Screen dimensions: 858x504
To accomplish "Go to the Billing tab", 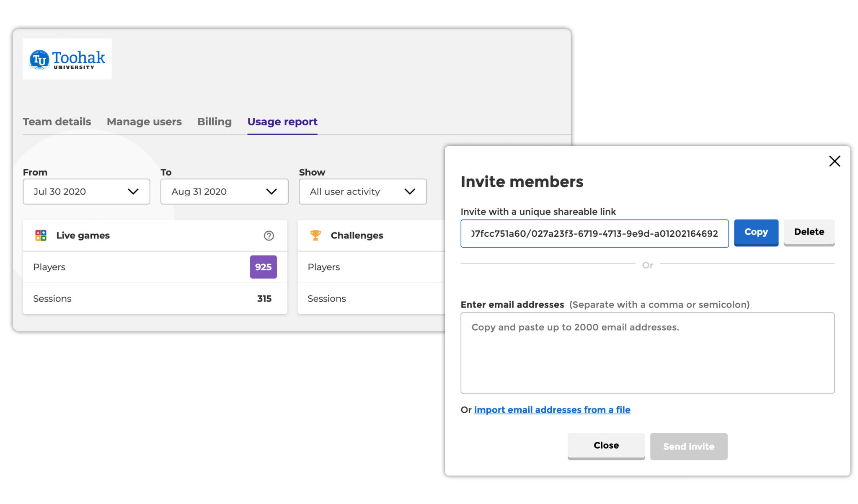I will click(214, 121).
